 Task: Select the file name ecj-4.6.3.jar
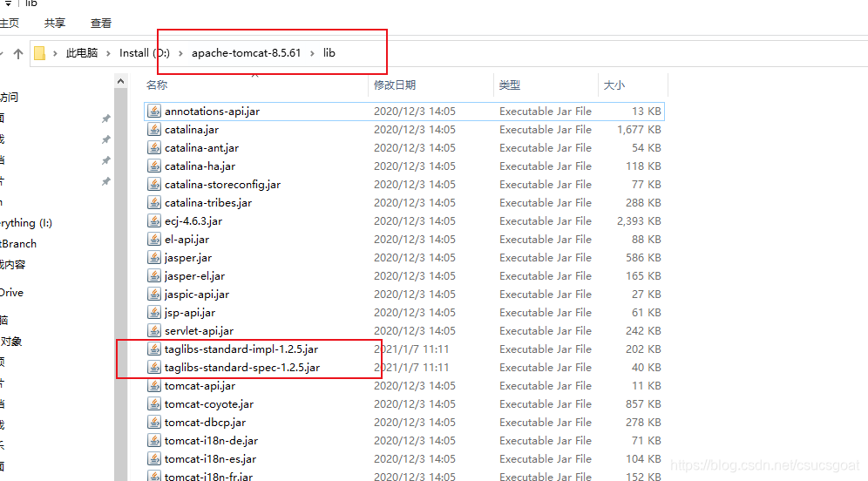(193, 221)
